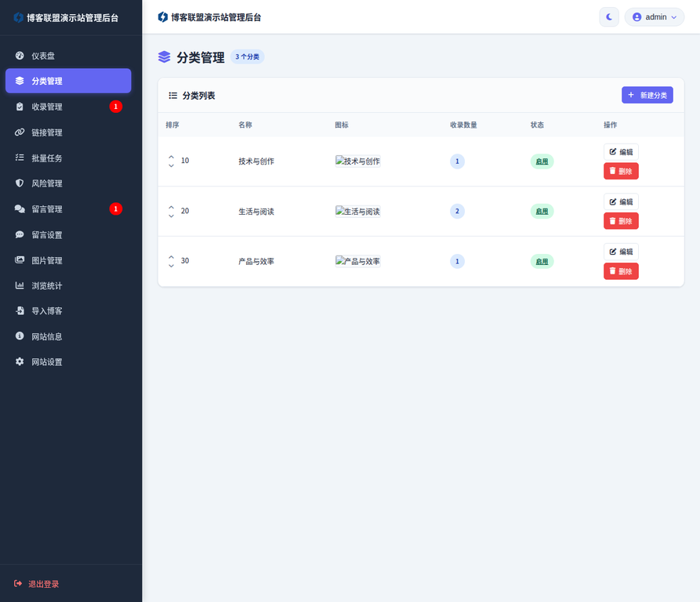700x602 pixels.
Task: Click the comment icon beside 留言设置
Action: pos(20,234)
